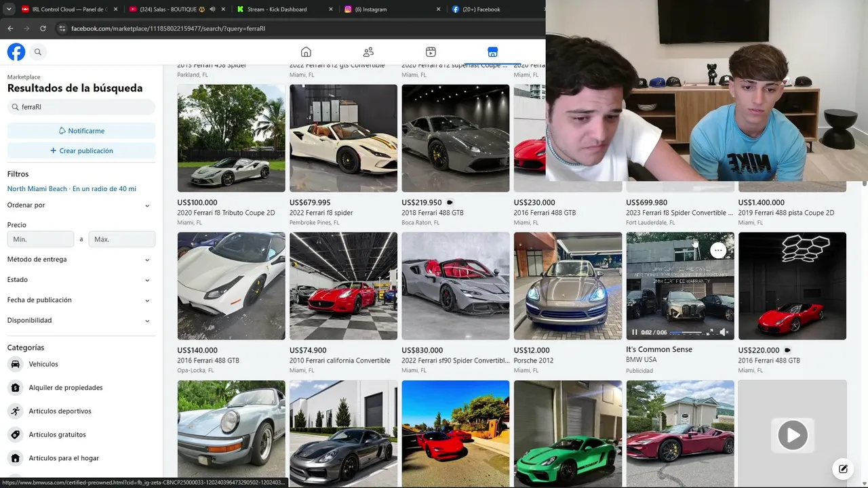Viewport: 868px width, 488px height.
Task: Click the US$679.995 price text
Action: (310, 203)
